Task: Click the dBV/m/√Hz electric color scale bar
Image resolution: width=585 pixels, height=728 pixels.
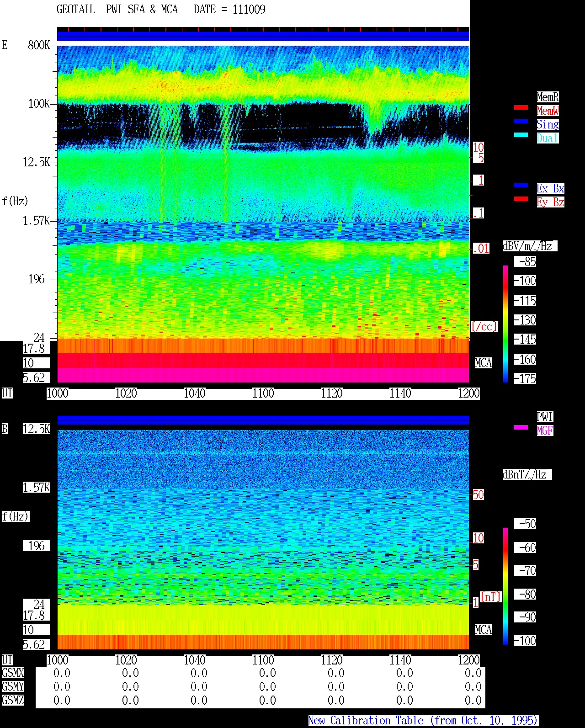Action: click(505, 324)
